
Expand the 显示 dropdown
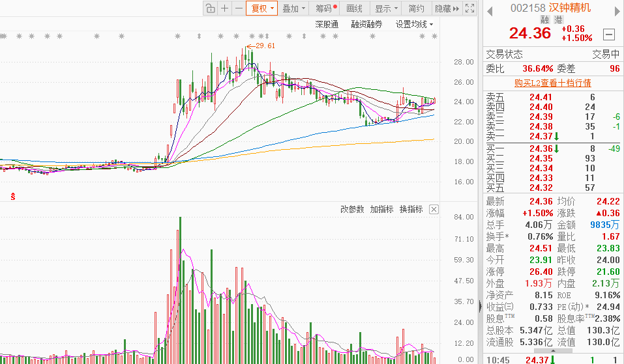pos(386,8)
